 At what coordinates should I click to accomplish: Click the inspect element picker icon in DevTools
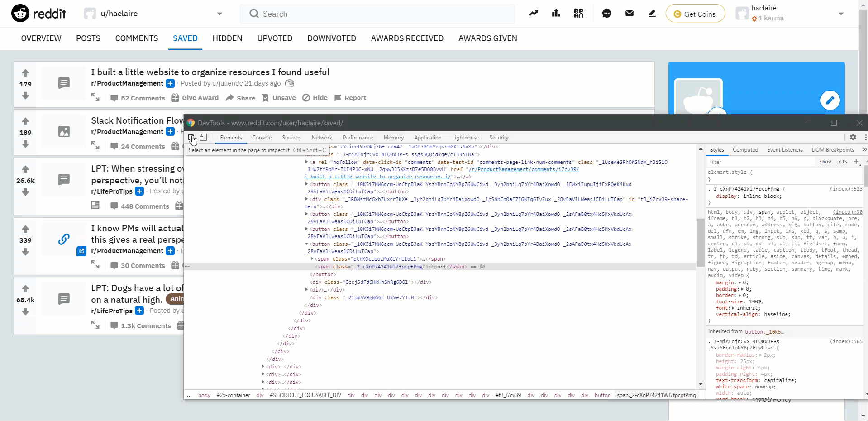click(191, 137)
